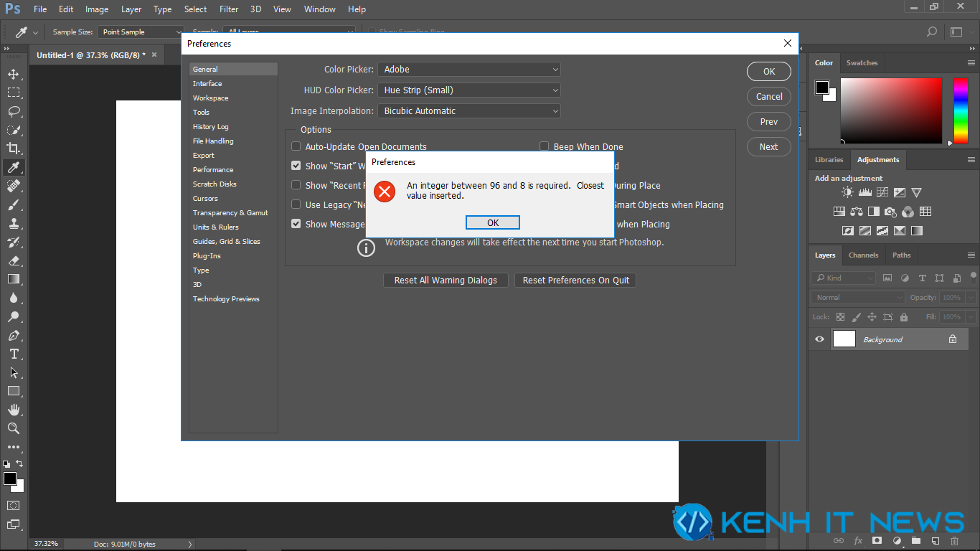Uncheck Show Messages checkbox

(x=296, y=224)
